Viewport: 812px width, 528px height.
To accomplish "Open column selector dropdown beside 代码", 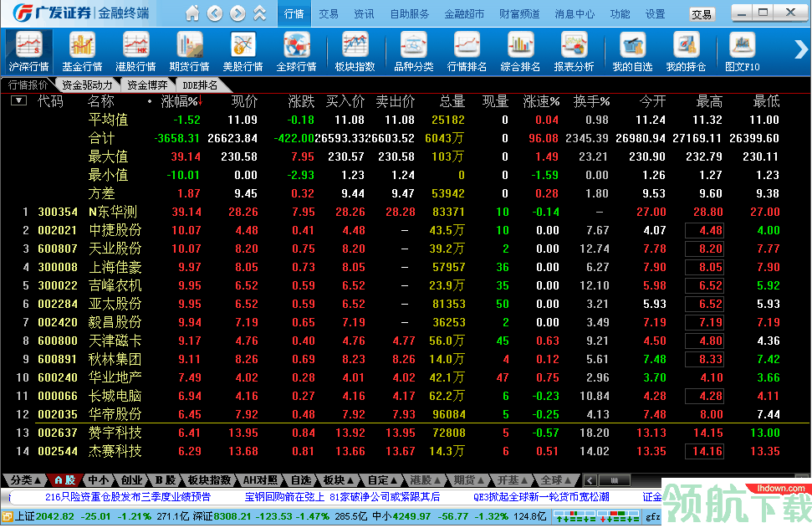I will (18, 100).
